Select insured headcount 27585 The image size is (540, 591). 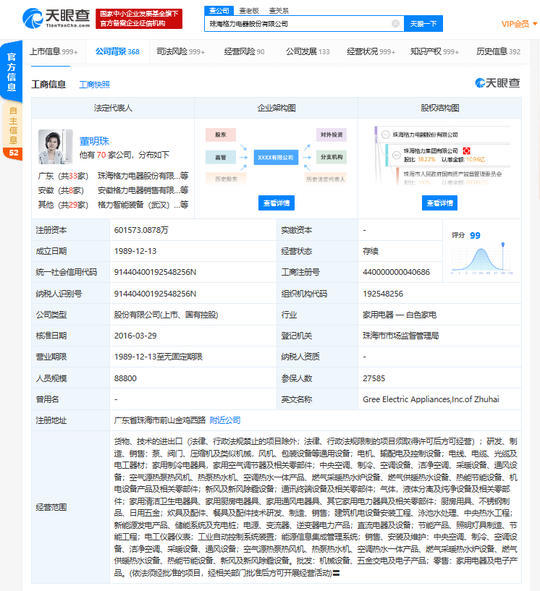click(374, 378)
